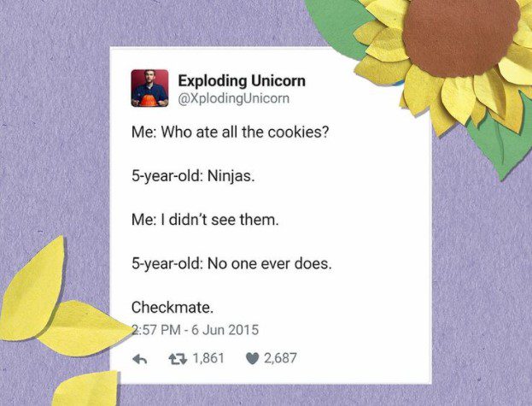Click the "I didn't see them." line

(219, 220)
